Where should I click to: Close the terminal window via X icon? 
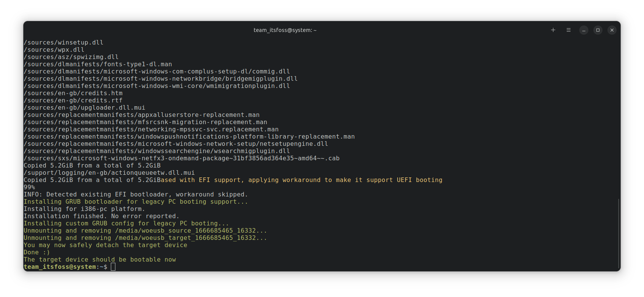[612, 30]
